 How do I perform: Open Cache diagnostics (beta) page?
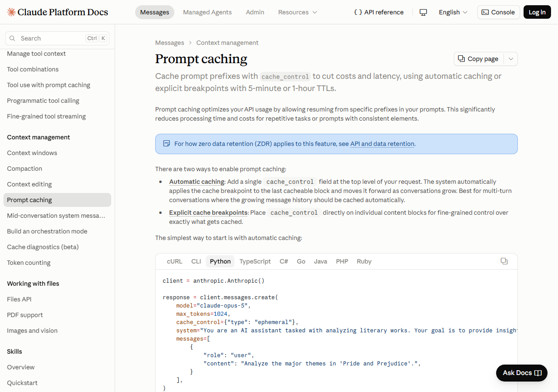click(x=57, y=247)
